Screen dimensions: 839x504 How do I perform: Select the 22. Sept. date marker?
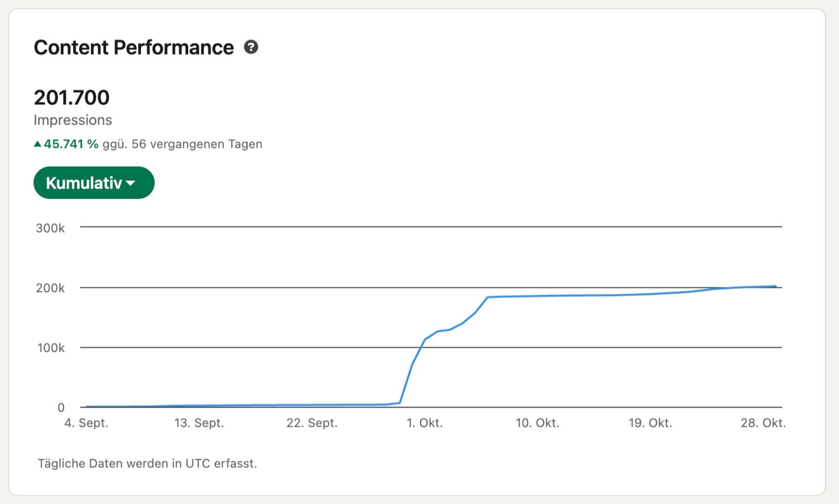312,423
